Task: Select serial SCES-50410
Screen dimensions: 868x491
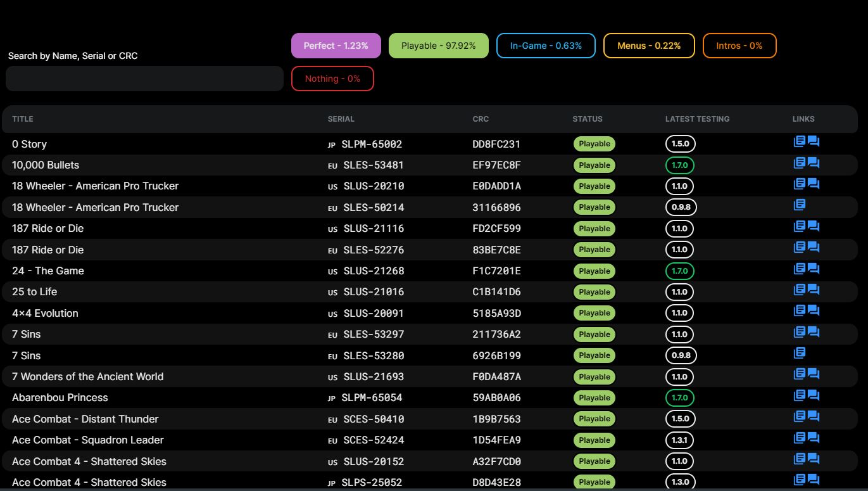Action: pyautogui.click(x=374, y=419)
